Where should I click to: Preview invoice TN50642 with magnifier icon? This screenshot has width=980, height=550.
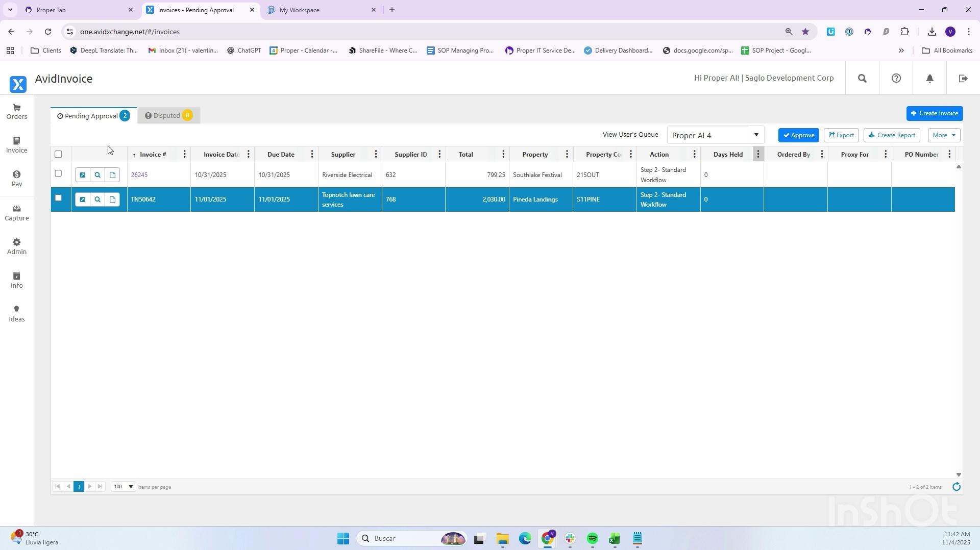tap(97, 199)
